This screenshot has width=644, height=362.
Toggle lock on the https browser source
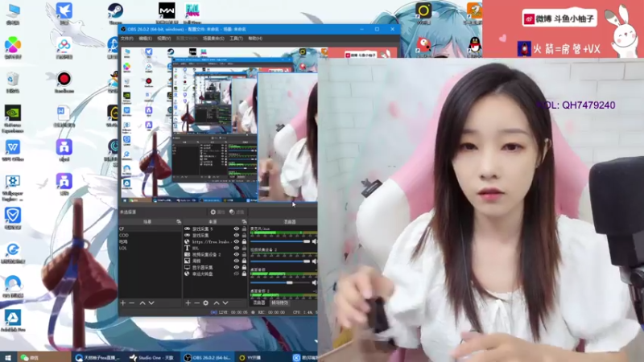click(244, 242)
